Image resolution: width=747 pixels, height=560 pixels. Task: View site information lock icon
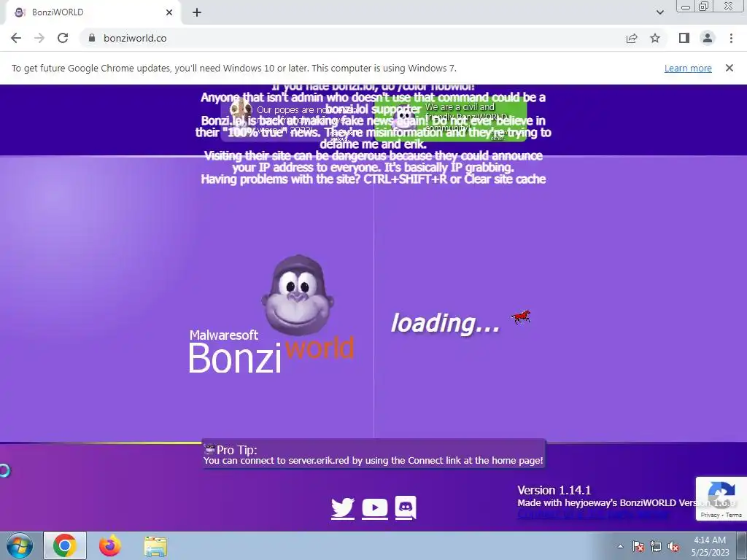tap(92, 38)
